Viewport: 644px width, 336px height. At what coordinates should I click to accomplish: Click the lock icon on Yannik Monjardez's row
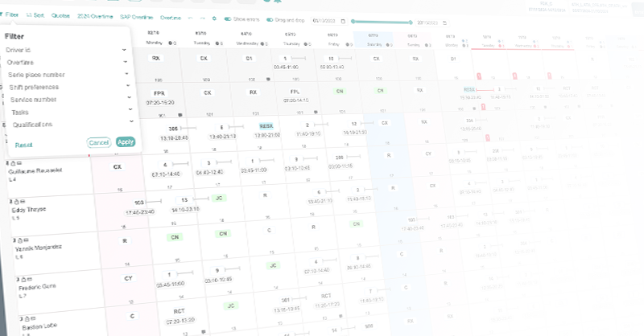tap(19, 240)
